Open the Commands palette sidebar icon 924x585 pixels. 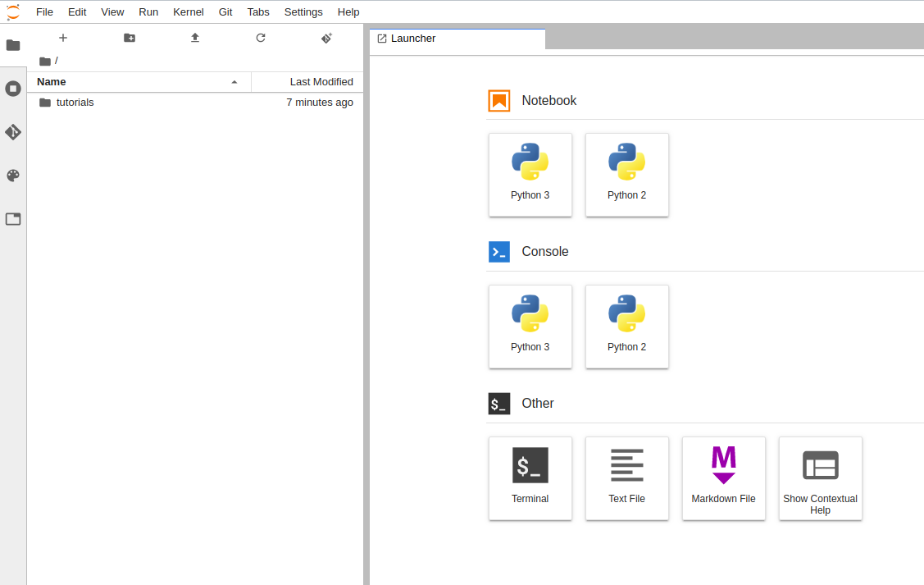(13, 176)
